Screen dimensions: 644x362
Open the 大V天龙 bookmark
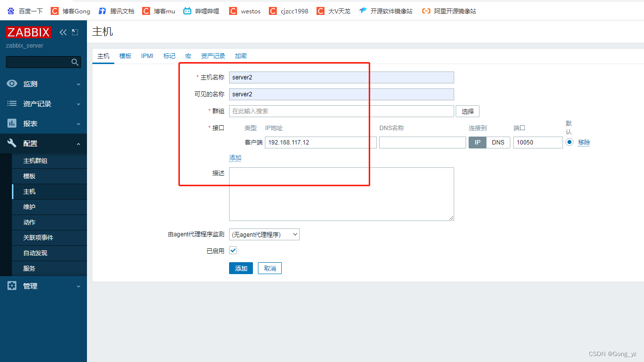334,11
